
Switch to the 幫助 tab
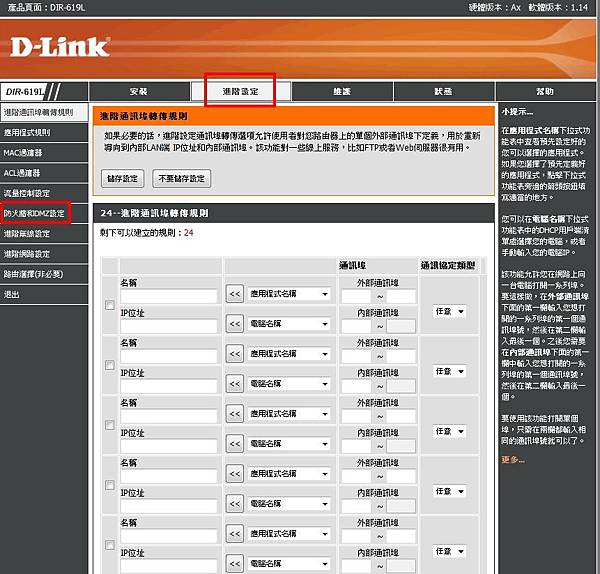545,91
